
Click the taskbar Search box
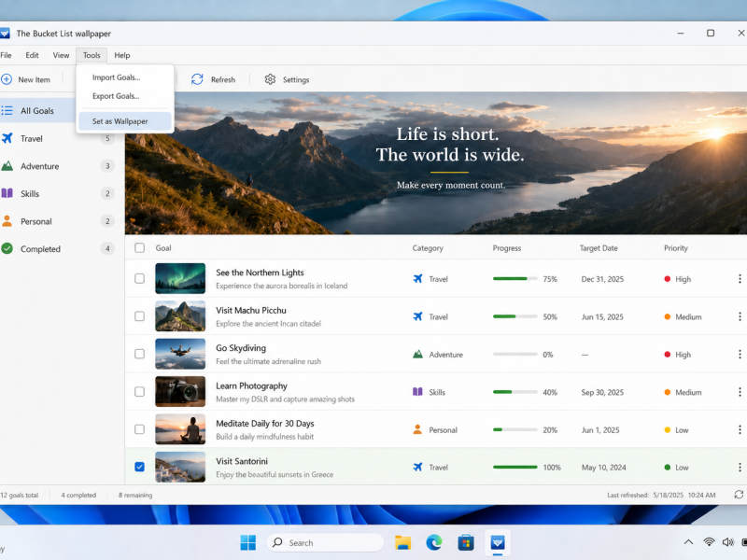(325, 542)
